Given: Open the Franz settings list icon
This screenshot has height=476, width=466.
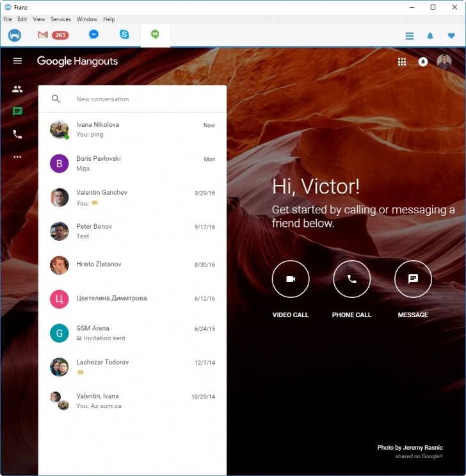Looking at the screenshot, I should pos(410,36).
